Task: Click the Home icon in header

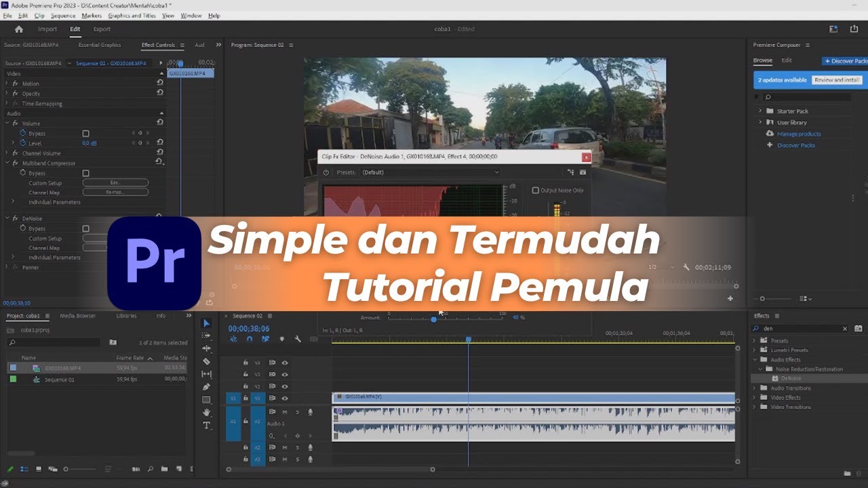Action: pyautogui.click(x=19, y=29)
